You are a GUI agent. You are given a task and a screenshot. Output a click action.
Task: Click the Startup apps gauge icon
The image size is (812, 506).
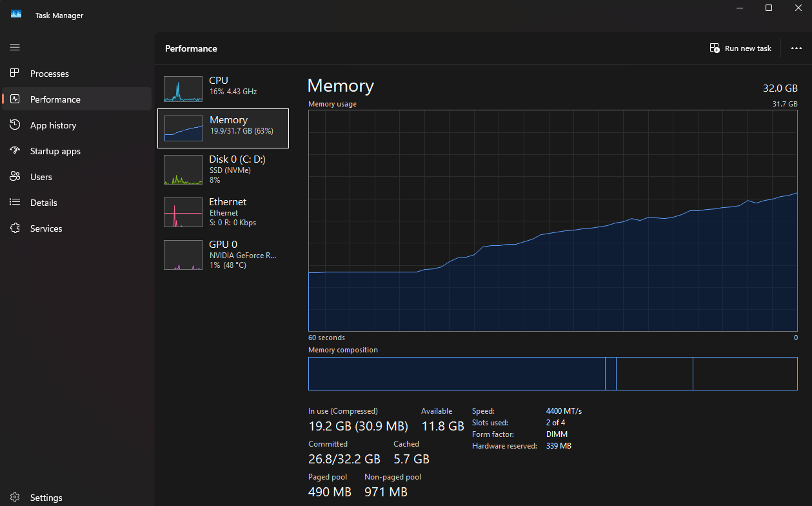tap(15, 151)
